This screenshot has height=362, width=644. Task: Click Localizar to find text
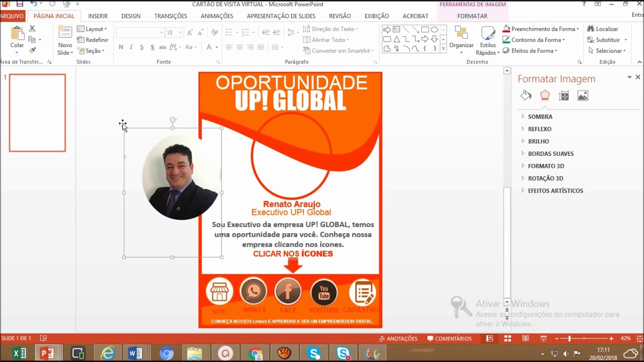(x=603, y=29)
